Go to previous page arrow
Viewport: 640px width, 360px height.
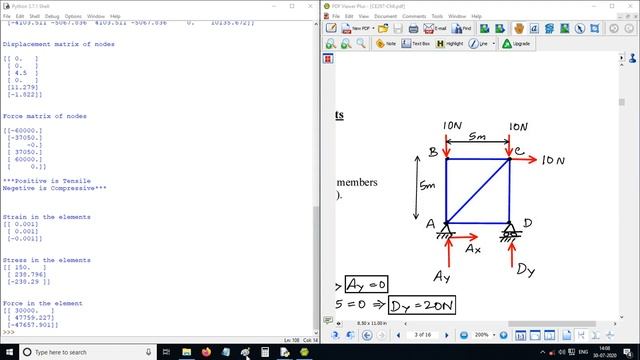click(398, 335)
